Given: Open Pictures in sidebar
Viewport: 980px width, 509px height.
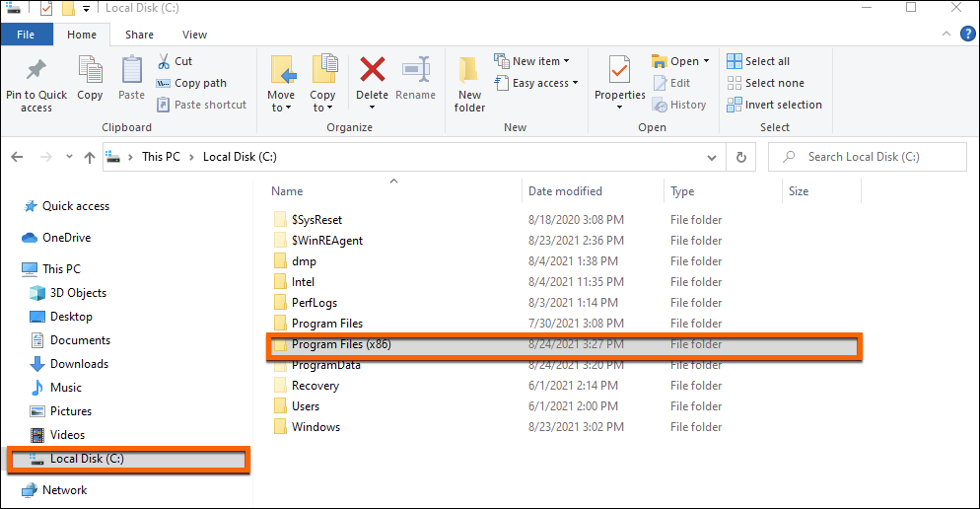Looking at the screenshot, I should point(60,411).
